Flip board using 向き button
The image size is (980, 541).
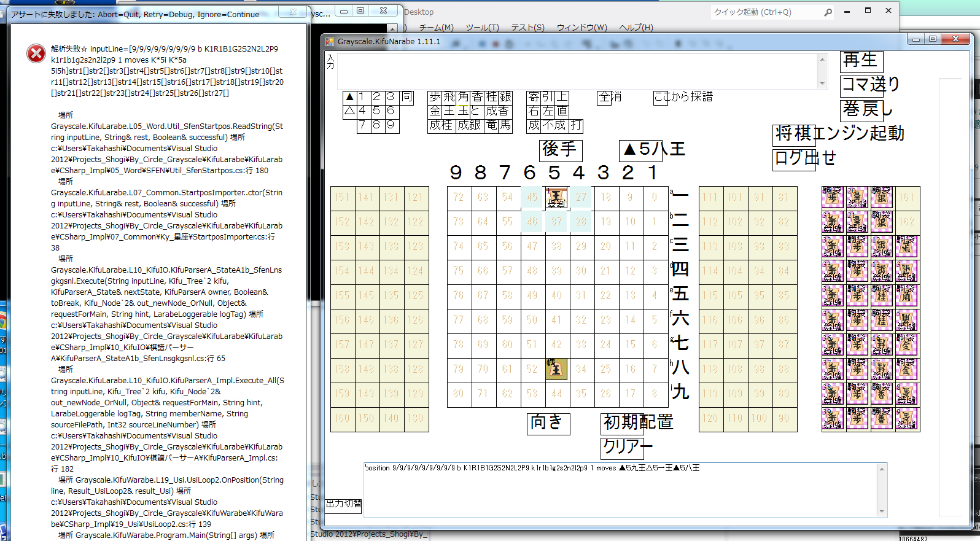tap(548, 423)
